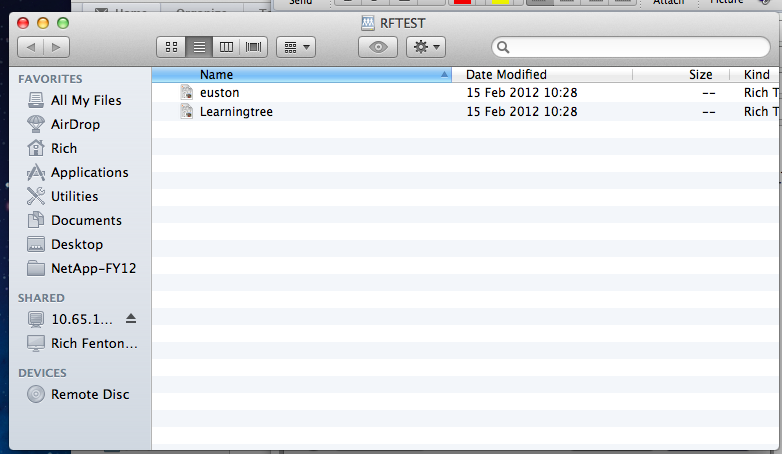Click the Learningtree rich text file icon
This screenshot has width=782, height=454.
click(x=187, y=111)
